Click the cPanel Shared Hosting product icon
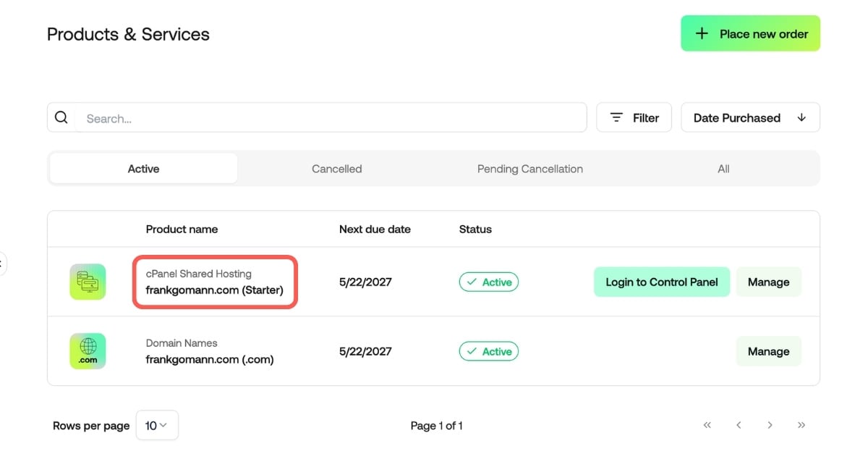Screen dimensions: 868x454 click(88, 282)
